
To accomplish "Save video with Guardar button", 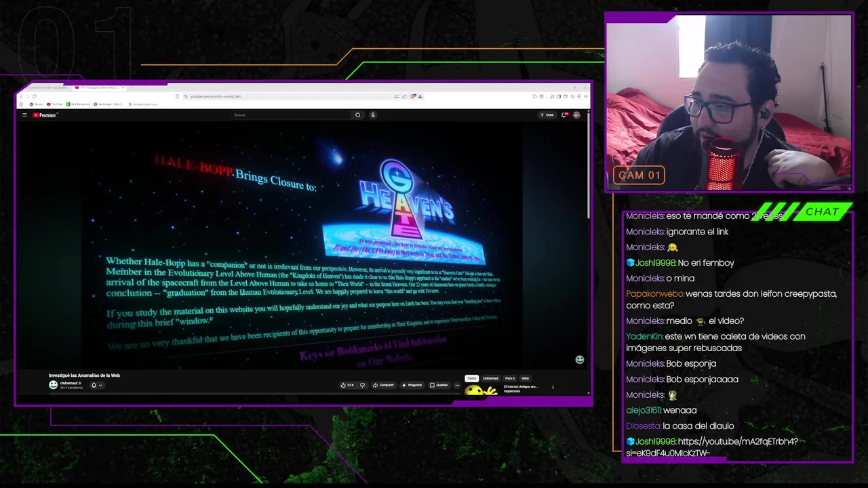I will pos(439,385).
